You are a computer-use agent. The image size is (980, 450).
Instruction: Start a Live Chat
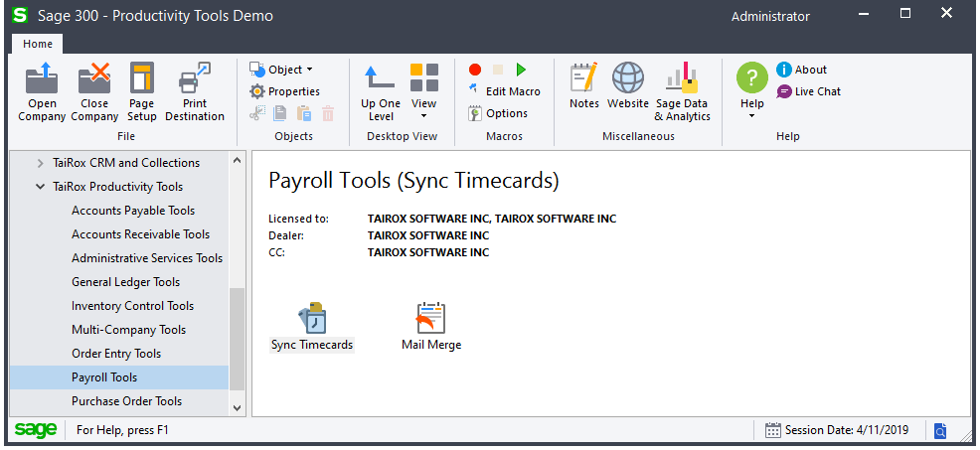(x=809, y=91)
